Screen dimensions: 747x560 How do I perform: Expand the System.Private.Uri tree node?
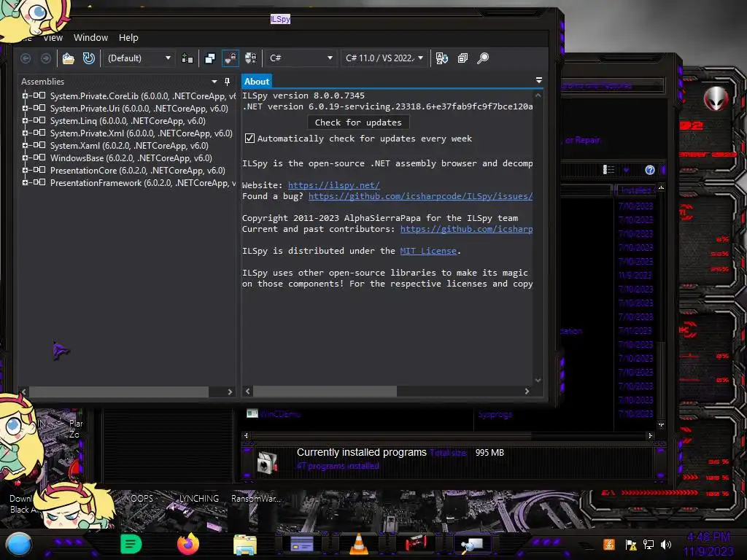[x=25, y=108]
